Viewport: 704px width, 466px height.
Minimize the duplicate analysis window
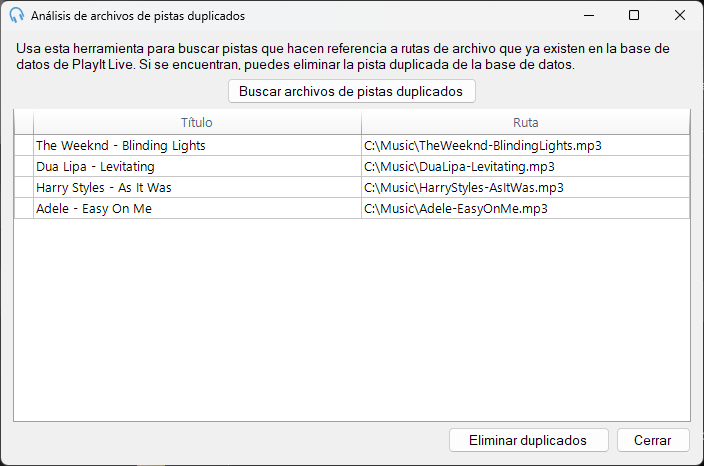coord(589,15)
